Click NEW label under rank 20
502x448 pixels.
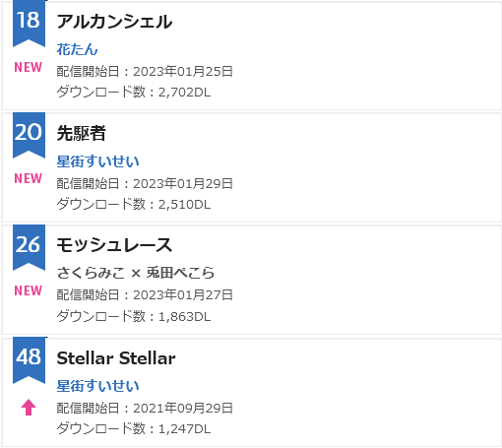click(29, 179)
